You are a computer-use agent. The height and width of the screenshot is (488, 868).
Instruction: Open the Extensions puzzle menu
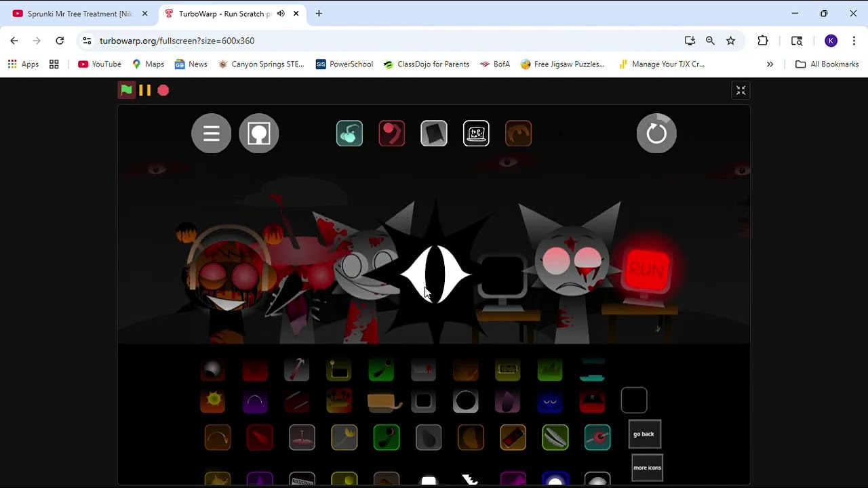point(763,41)
